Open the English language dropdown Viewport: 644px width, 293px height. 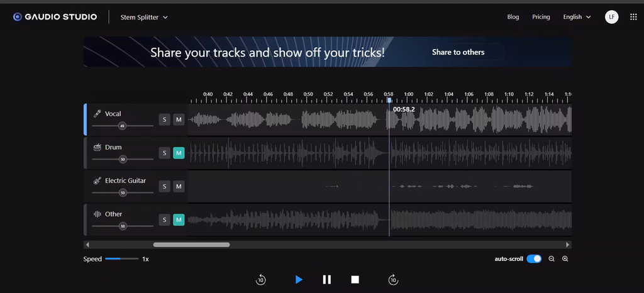[x=577, y=17]
